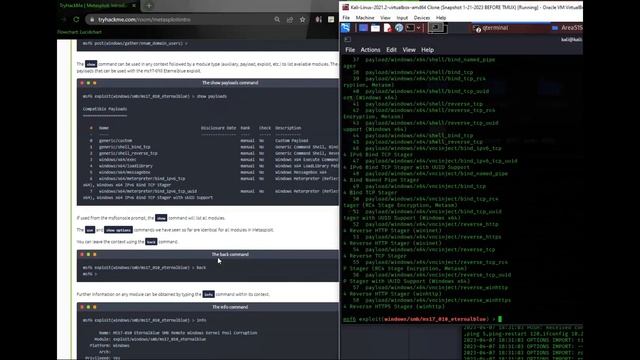This screenshot has width=640, height=360.
Task: Open the qterminal Help menu
Action: point(427,50)
